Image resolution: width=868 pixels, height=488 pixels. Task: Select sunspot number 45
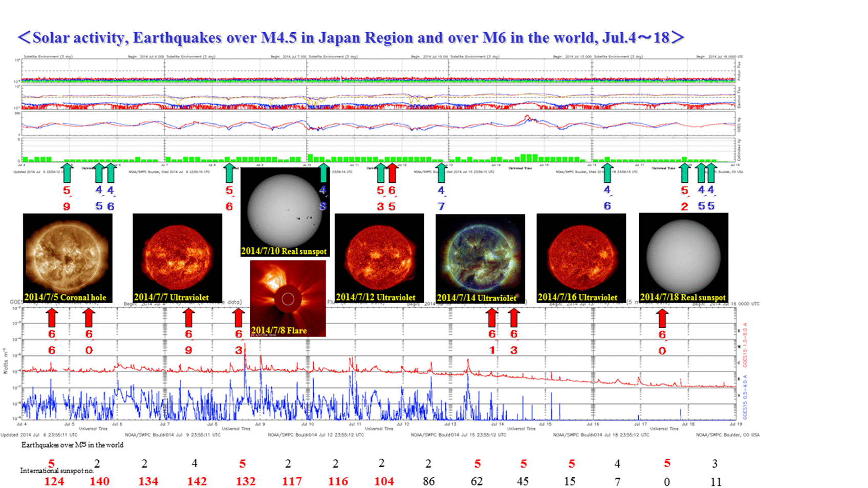pos(523,481)
